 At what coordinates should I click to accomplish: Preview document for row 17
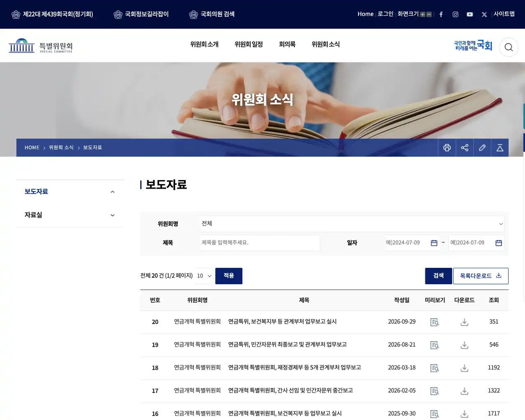tap(435, 391)
